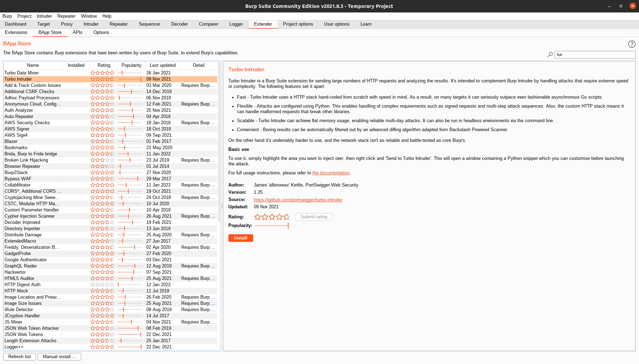Click the Popularity bar in Turbo Intruder details
Image resolution: width=639 pixels, height=364 pixels.
pyautogui.click(x=271, y=226)
